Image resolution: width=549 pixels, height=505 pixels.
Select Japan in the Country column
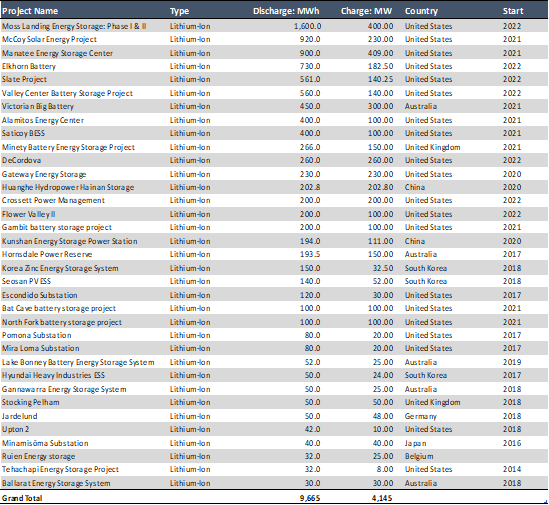click(415, 443)
